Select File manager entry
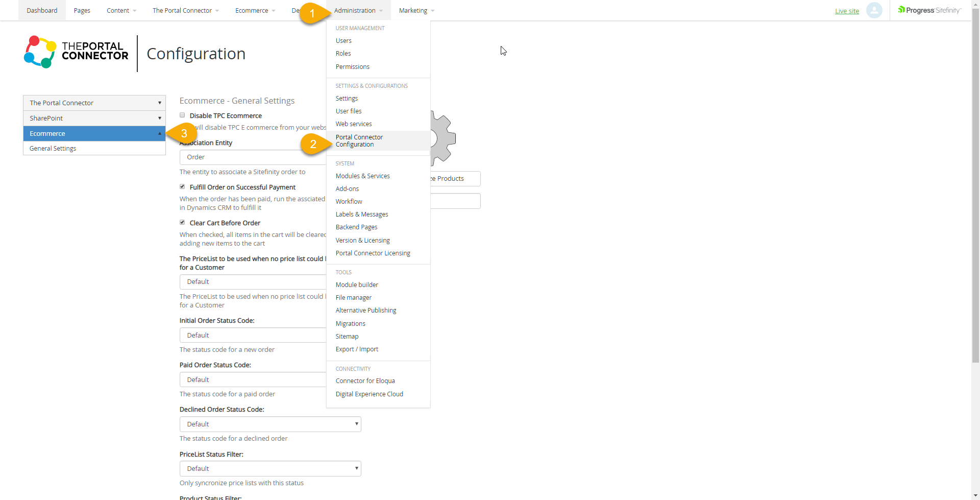The height and width of the screenshot is (500, 980). coord(354,298)
